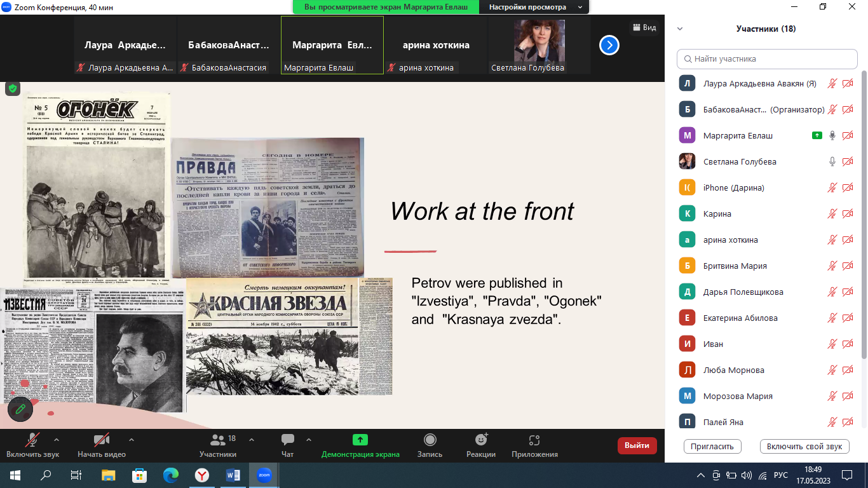Expand the arrow beside the Участники button
Viewport: 868px width, 488px height.
click(x=251, y=439)
